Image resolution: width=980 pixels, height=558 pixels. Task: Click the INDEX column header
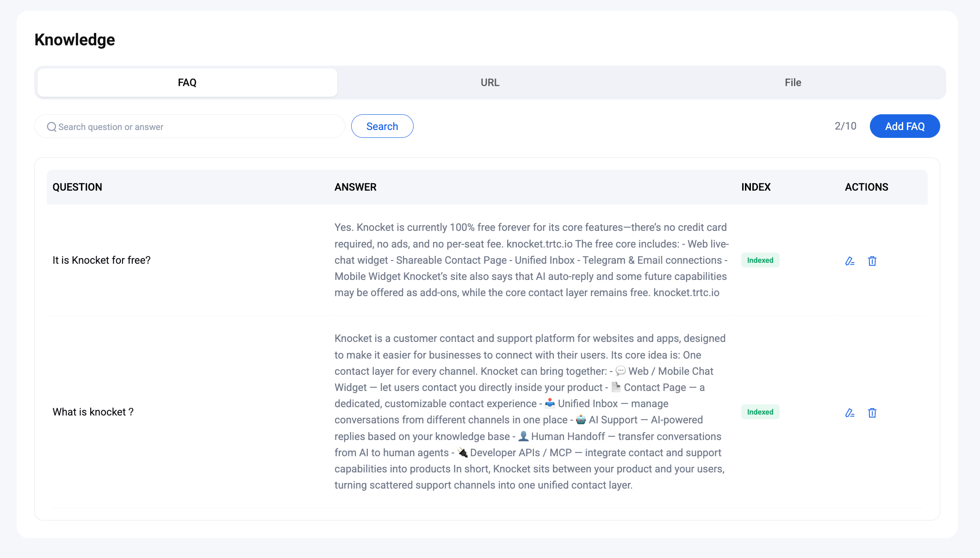[x=756, y=187]
